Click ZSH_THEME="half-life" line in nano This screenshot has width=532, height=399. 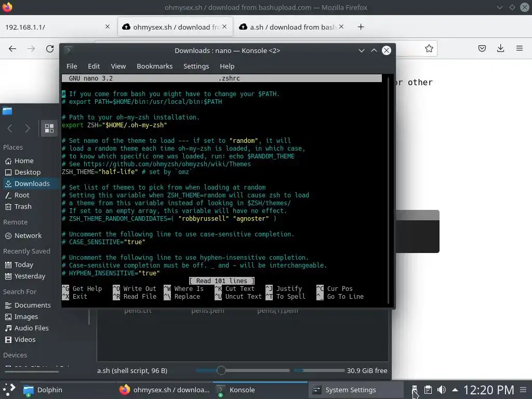pyautogui.click(x=127, y=172)
